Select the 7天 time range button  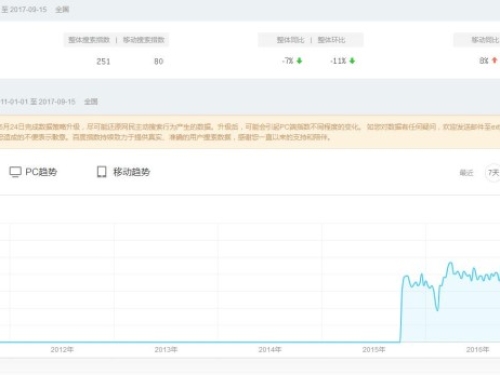[493, 173]
